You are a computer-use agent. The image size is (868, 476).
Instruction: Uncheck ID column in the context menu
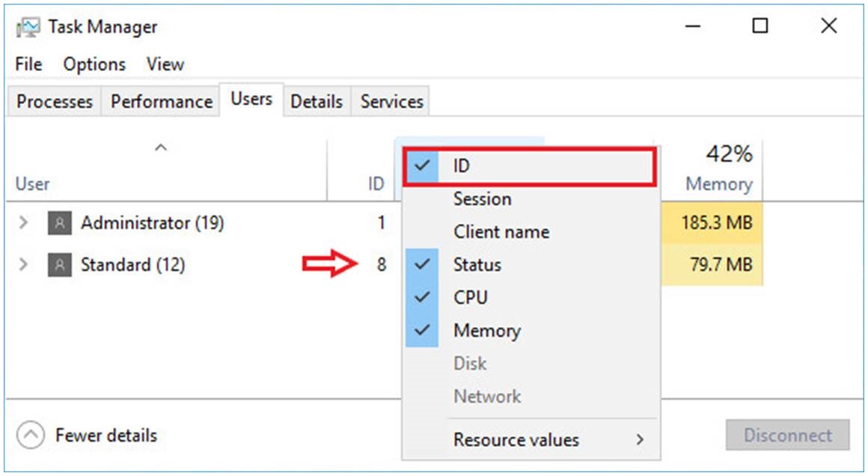pos(531,165)
